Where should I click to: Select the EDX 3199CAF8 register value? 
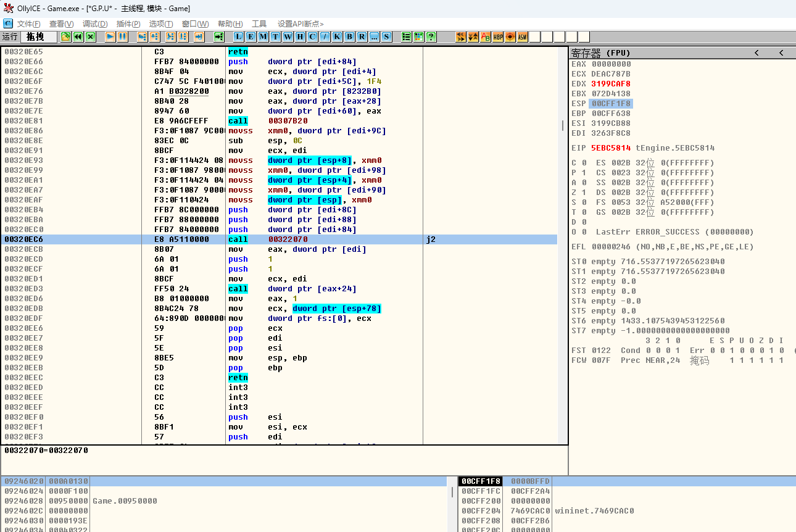(611, 84)
